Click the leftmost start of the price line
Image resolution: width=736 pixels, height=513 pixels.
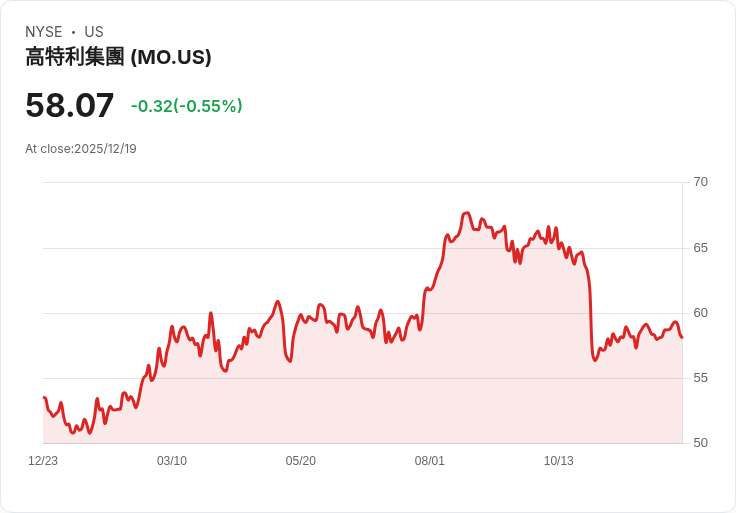[x=44, y=398]
